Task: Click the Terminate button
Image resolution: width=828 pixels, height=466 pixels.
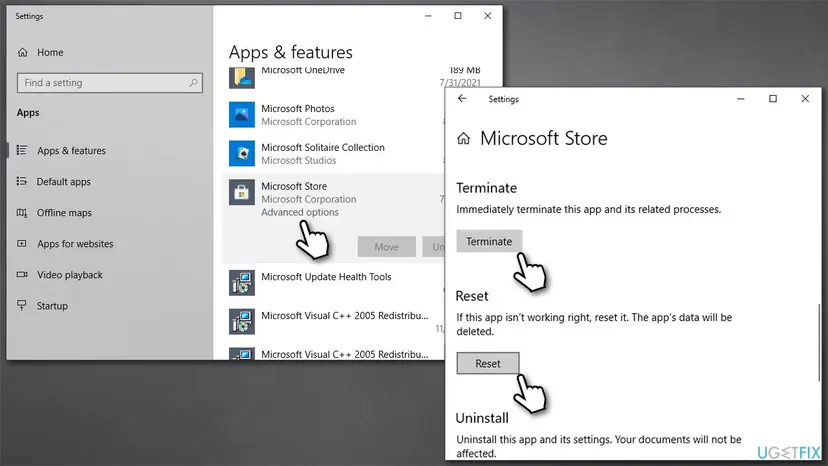Action: click(x=489, y=241)
